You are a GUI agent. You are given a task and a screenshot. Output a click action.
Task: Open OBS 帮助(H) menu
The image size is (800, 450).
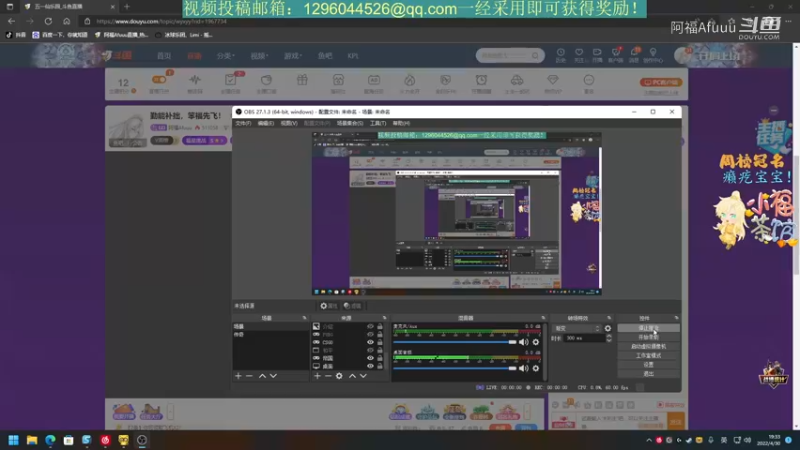[401, 123]
